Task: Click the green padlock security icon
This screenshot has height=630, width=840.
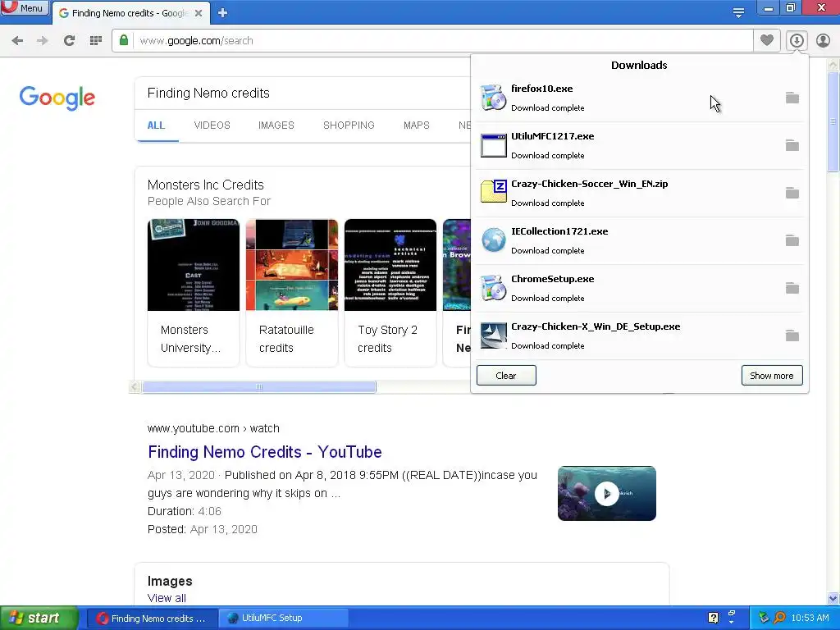Action: pyautogui.click(x=124, y=40)
